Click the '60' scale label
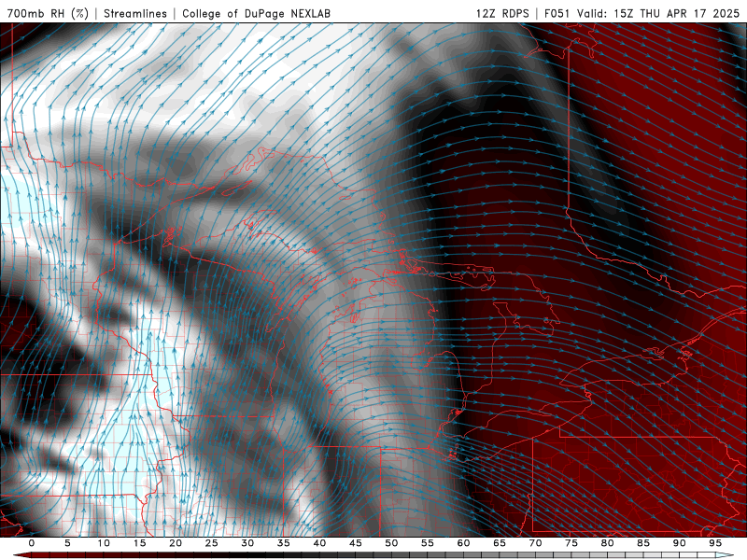The width and height of the screenshot is (747, 560). (x=463, y=543)
